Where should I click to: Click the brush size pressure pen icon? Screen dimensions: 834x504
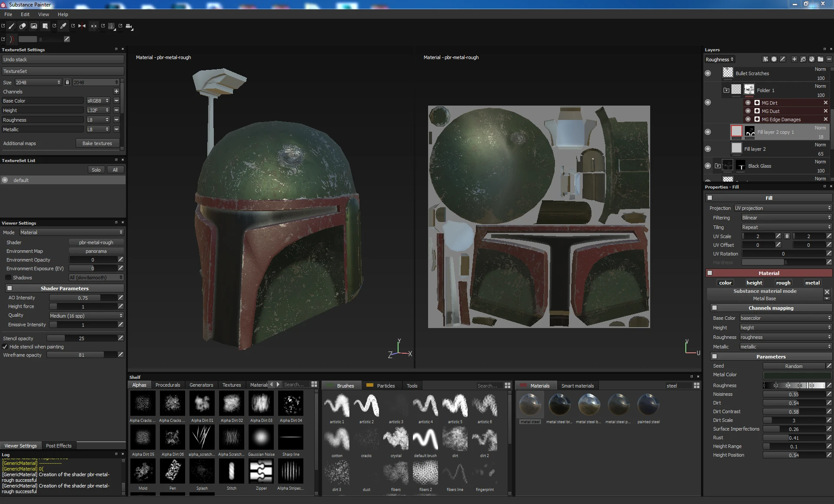tap(67, 39)
